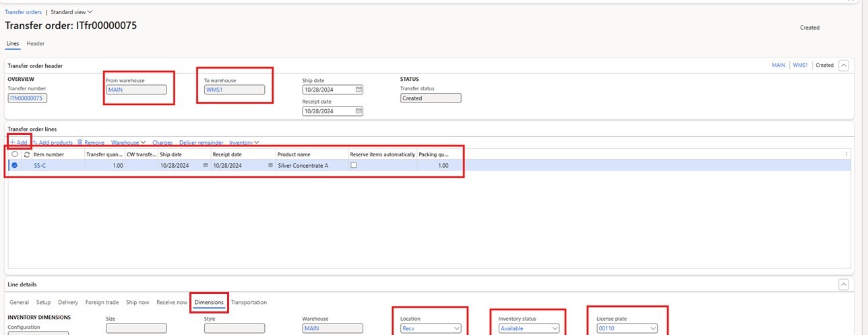This screenshot has height=335, width=868.
Task: Click the grid refresh icon in column header
Action: [x=26, y=154]
